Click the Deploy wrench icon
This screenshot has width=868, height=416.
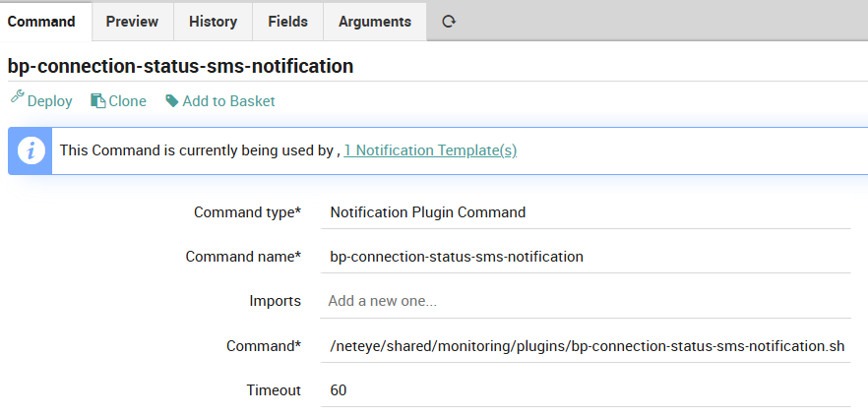17,99
